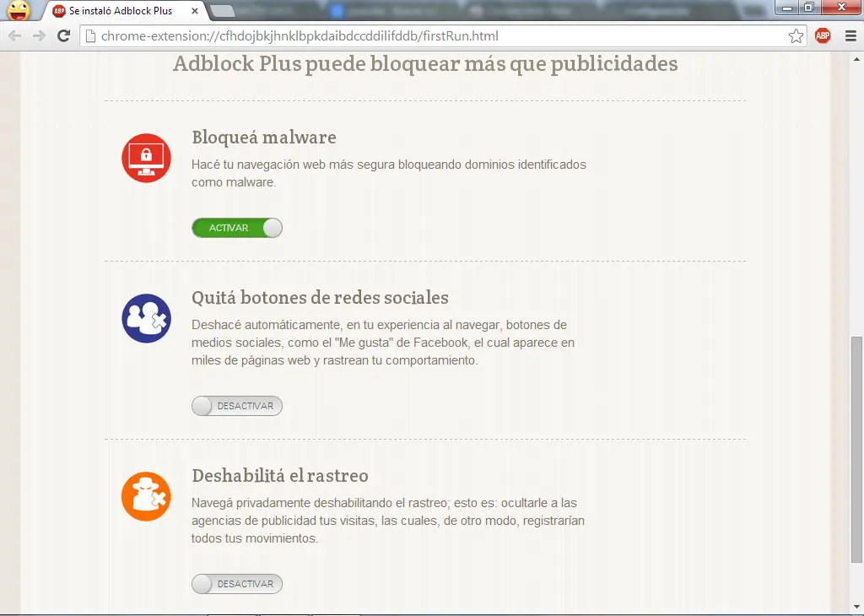Click the page icon in the address bar
The height and width of the screenshot is (616, 864).
pyautogui.click(x=91, y=36)
